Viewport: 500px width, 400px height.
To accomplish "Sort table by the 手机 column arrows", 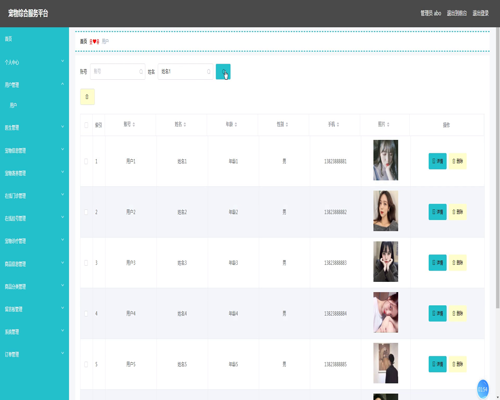I will [x=338, y=124].
